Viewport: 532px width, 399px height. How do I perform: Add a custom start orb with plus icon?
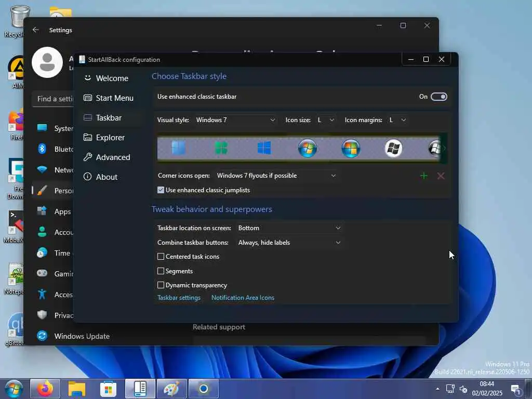pyautogui.click(x=424, y=176)
